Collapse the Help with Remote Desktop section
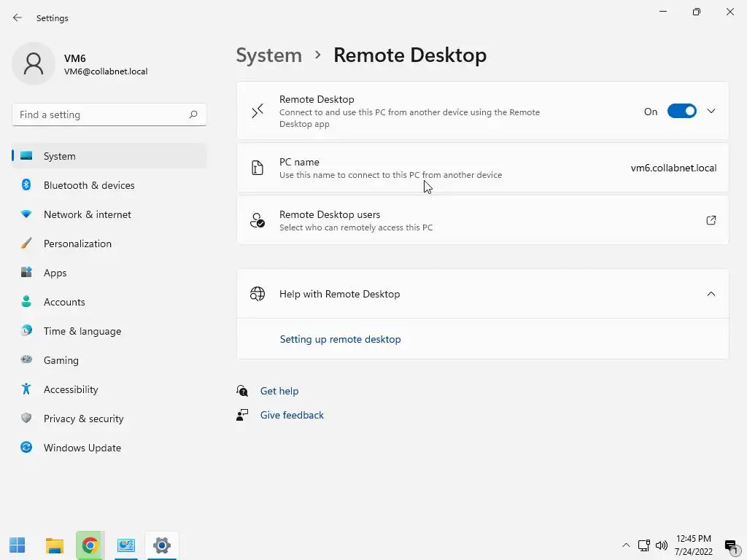Screen dimensions: 747x560 pos(711,294)
